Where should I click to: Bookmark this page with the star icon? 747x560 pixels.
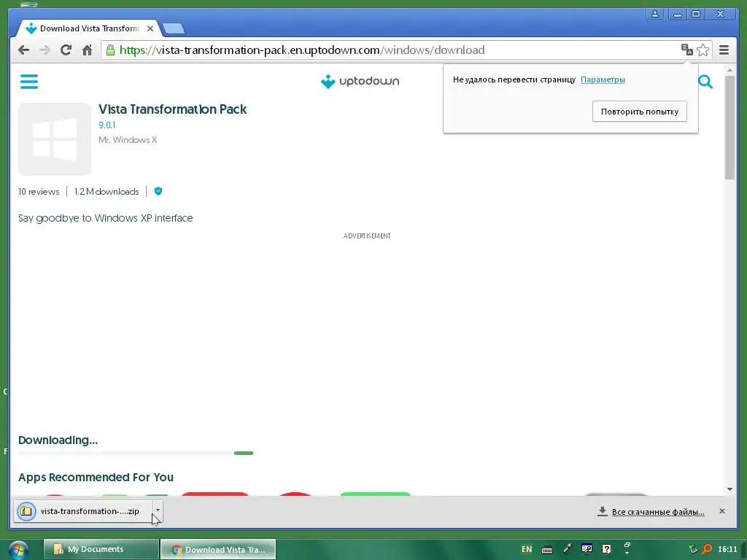coord(703,50)
